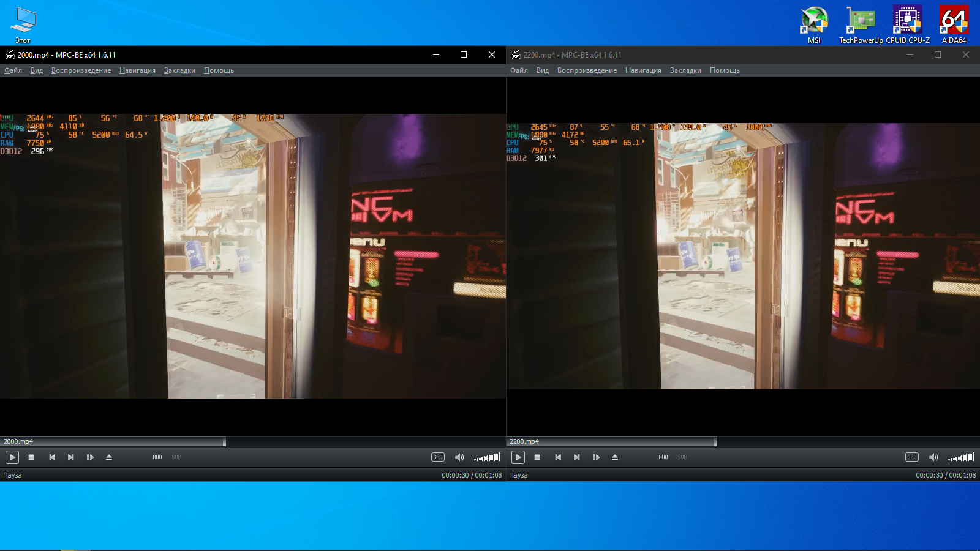This screenshot has width=980, height=551.
Task: Stop playback in the 2000.mp4 window
Action: tap(31, 457)
